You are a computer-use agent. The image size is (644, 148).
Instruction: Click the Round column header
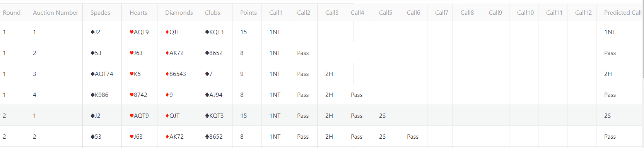[x=12, y=12]
